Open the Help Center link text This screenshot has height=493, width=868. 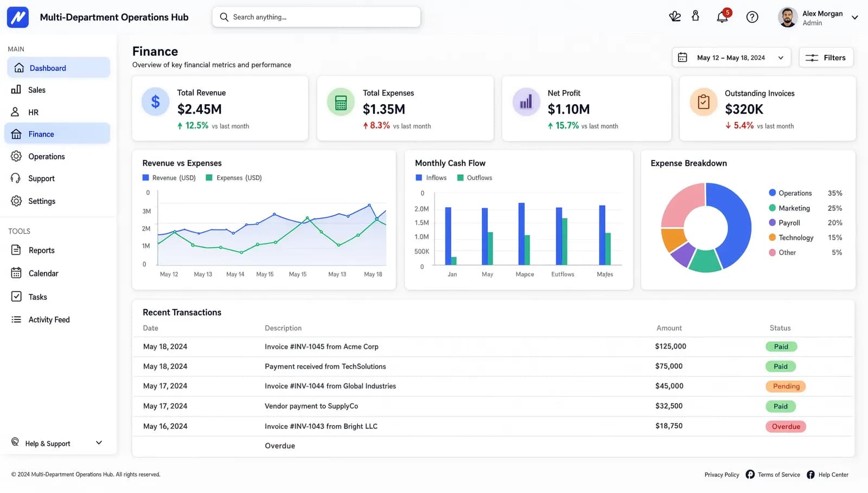pyautogui.click(x=833, y=475)
